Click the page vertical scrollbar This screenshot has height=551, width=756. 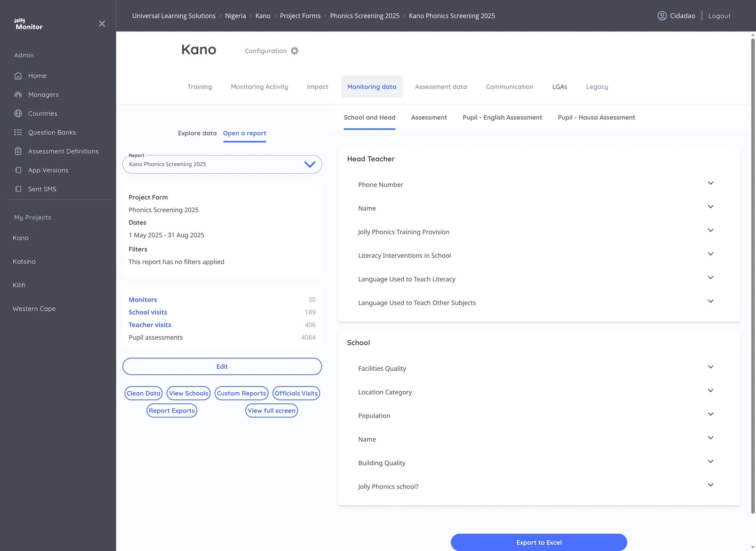click(753, 275)
